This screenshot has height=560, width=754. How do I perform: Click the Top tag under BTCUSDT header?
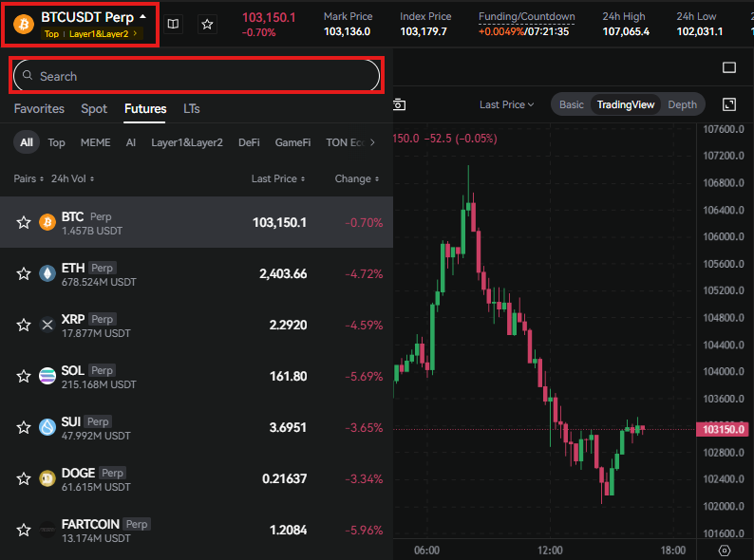point(51,33)
